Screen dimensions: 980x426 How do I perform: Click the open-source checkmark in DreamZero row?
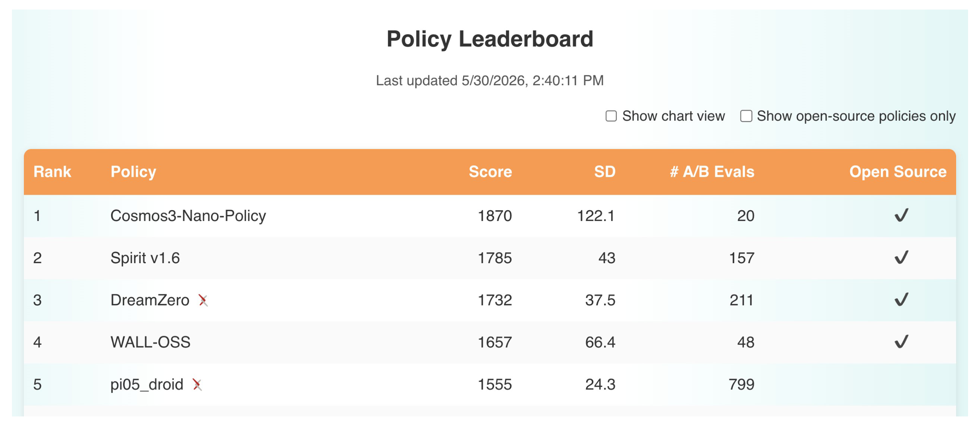pyautogui.click(x=901, y=300)
